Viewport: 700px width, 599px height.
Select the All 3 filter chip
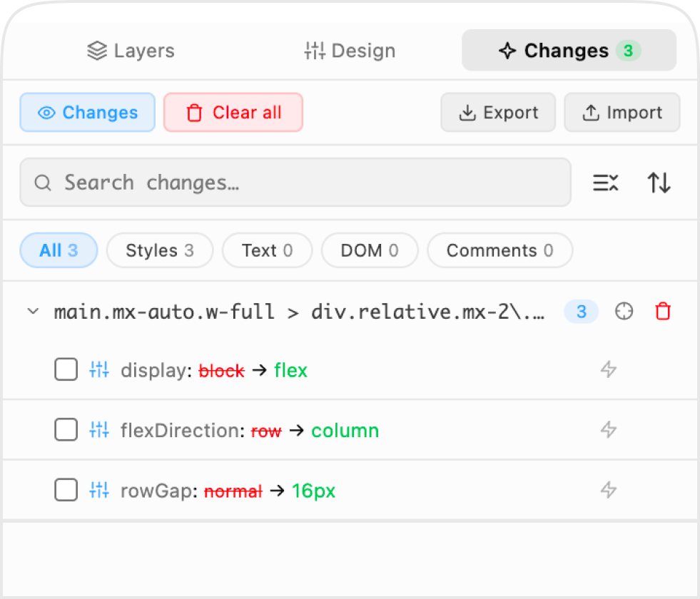[59, 250]
